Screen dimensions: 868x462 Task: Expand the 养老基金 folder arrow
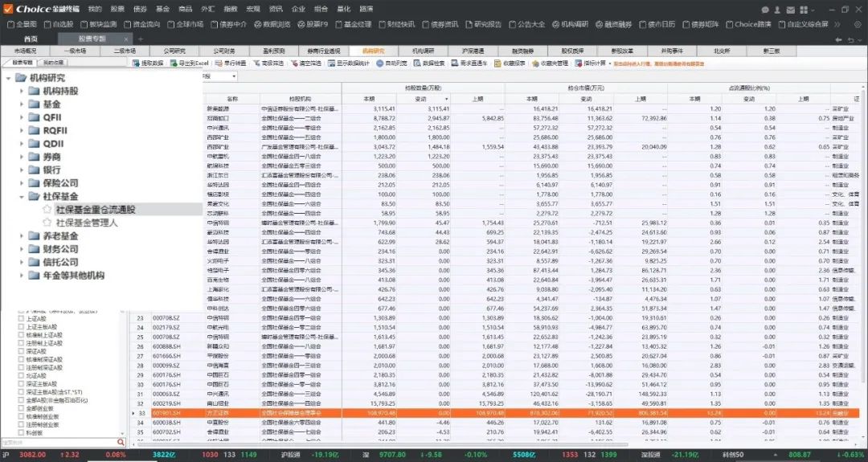23,236
